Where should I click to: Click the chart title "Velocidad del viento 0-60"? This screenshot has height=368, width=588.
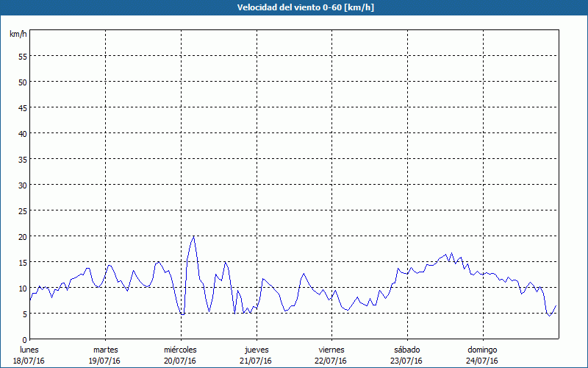293,7
